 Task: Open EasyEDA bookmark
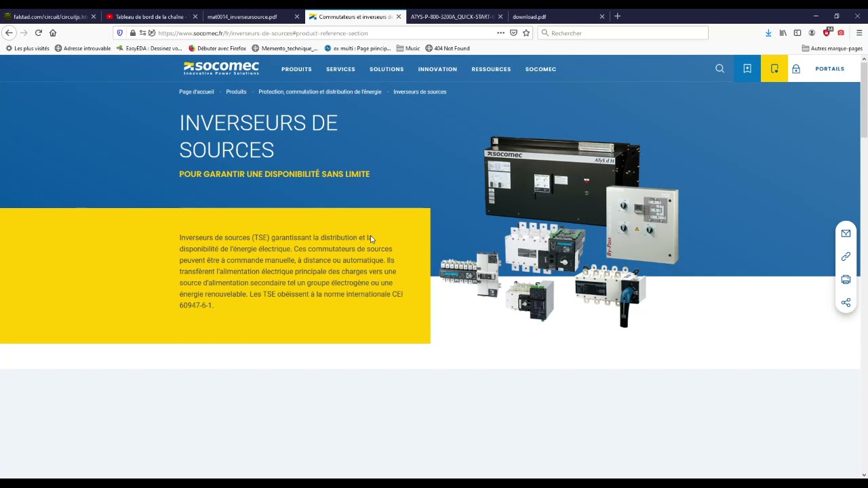(149, 48)
